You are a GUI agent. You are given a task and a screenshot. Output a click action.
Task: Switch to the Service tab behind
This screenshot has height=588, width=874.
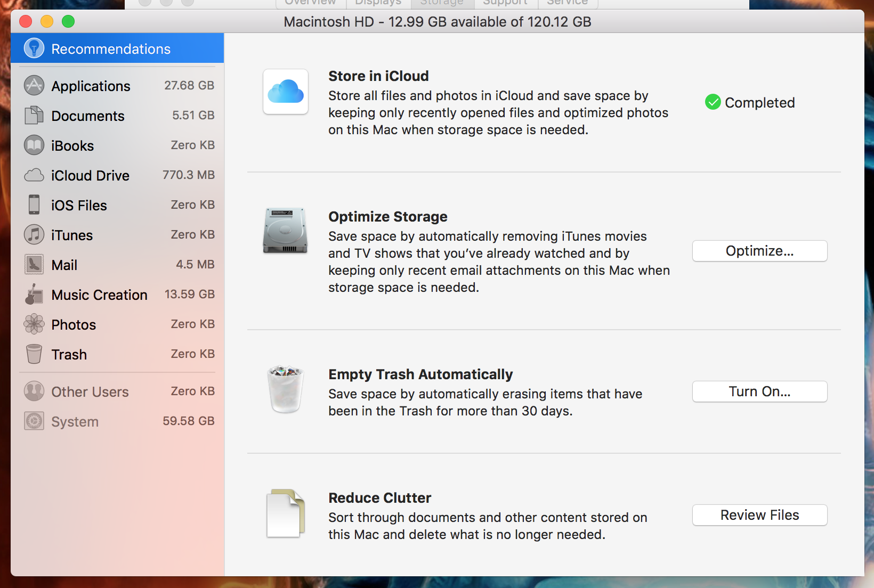click(568, 3)
